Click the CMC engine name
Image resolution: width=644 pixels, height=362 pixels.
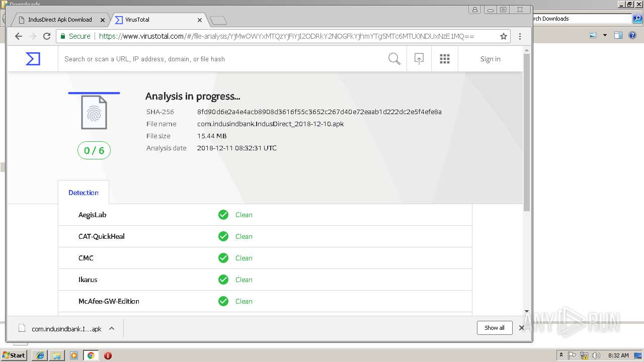tap(86, 258)
